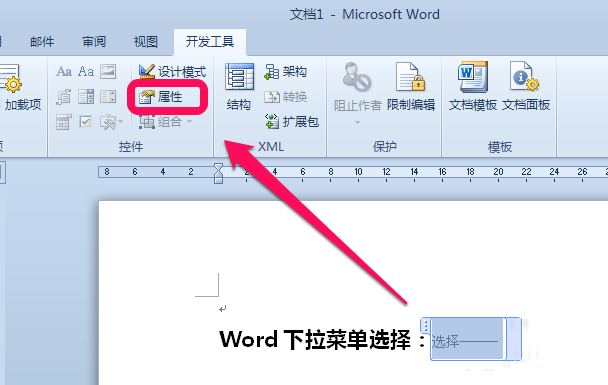The width and height of the screenshot is (608, 385).
Task: Click the Transformation (转换) button
Action: [285, 97]
